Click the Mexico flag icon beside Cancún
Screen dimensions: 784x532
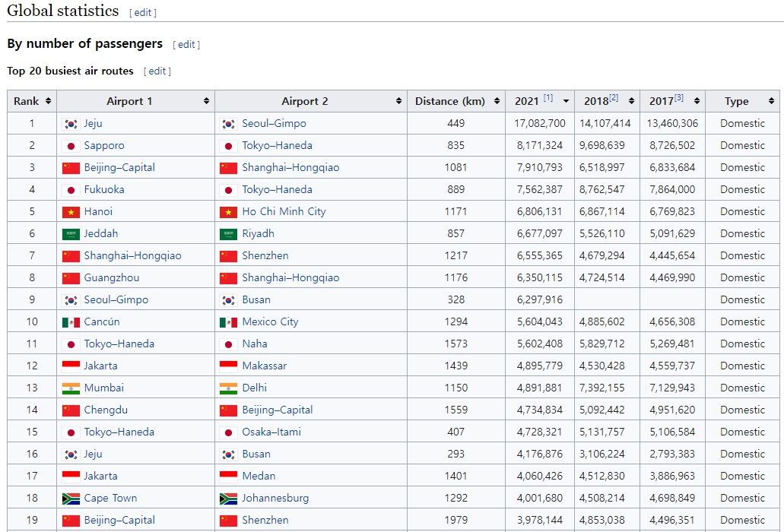tap(71, 322)
